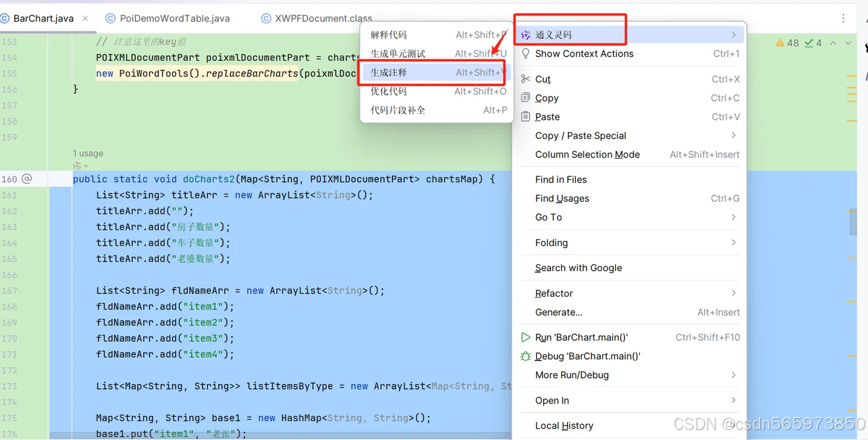Click the editor vertical scrollbar thumb
This screenshot has height=440, width=868.
[x=853, y=222]
